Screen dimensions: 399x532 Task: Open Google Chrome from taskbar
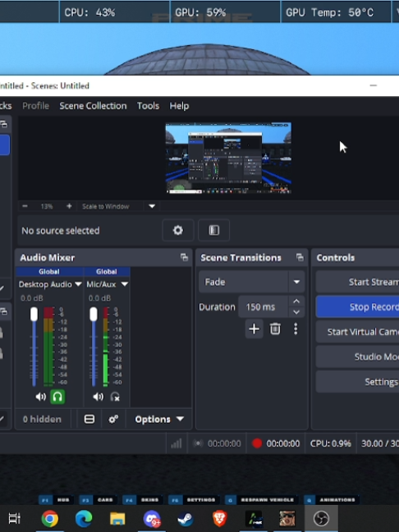point(50,518)
